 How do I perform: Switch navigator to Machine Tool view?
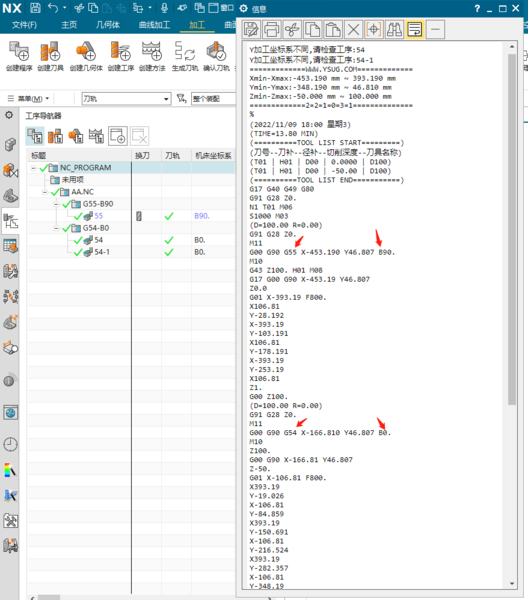[x=55, y=136]
